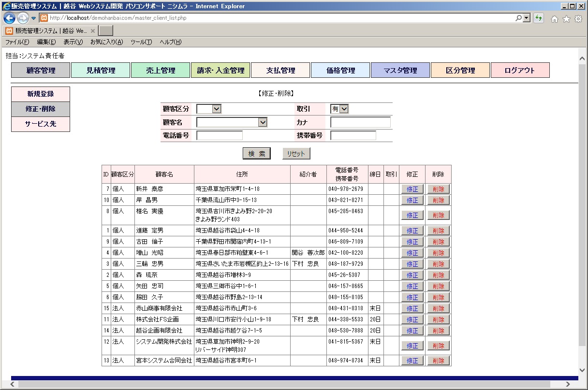Expand the 取引 dropdown showing 有
This screenshot has height=390, width=588.
click(344, 109)
